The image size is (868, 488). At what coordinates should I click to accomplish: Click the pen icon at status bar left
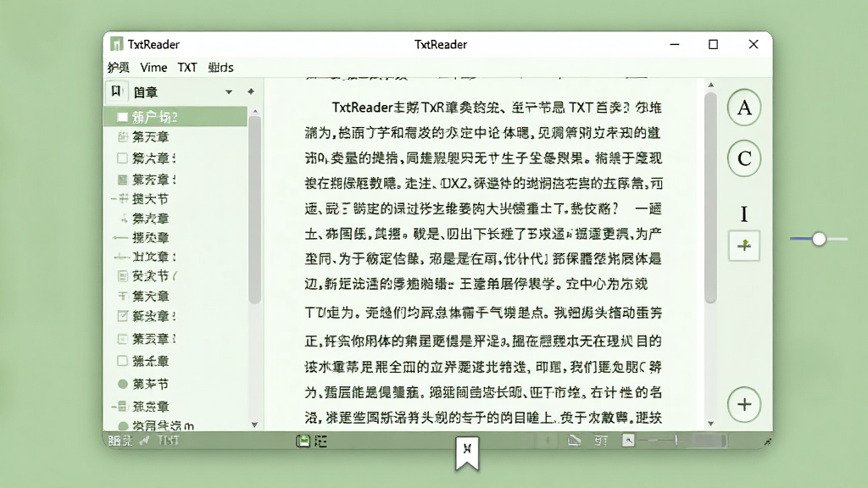click(x=144, y=441)
